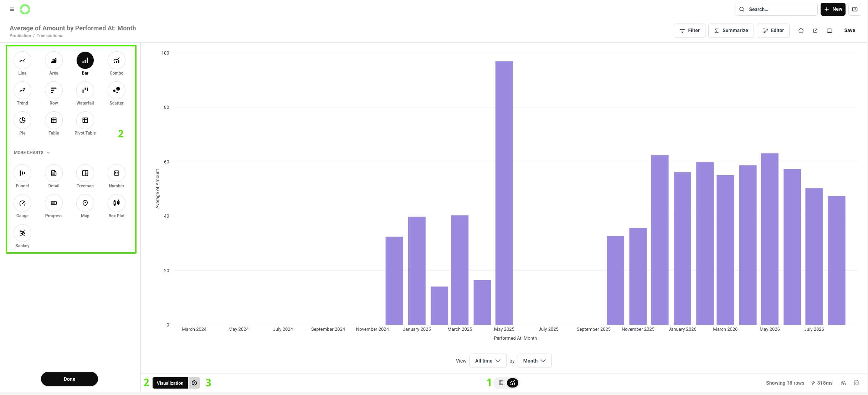Click the Summarize button
The width and height of the screenshot is (868, 395).
(x=731, y=31)
